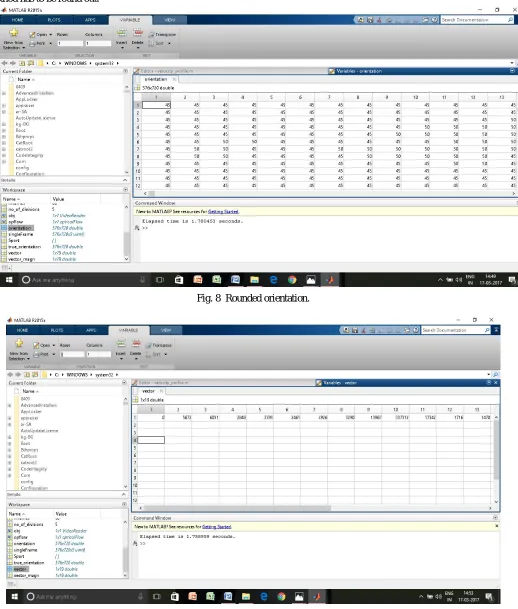Switch to HOME tab in upper MATLAB window
The image size is (518, 609).
pos(17,20)
